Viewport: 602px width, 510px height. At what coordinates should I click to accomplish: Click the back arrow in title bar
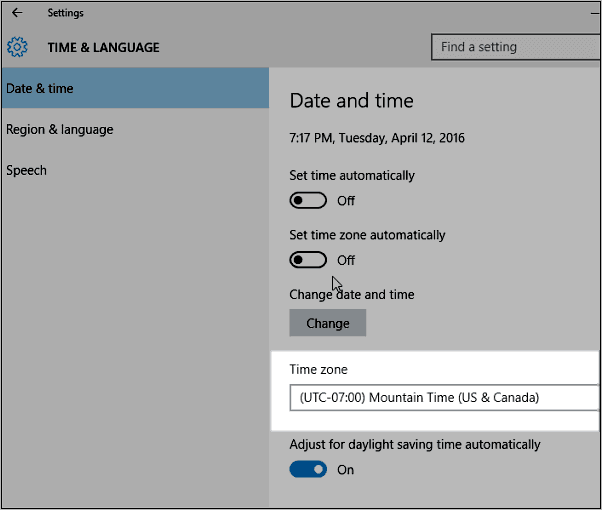[17, 13]
